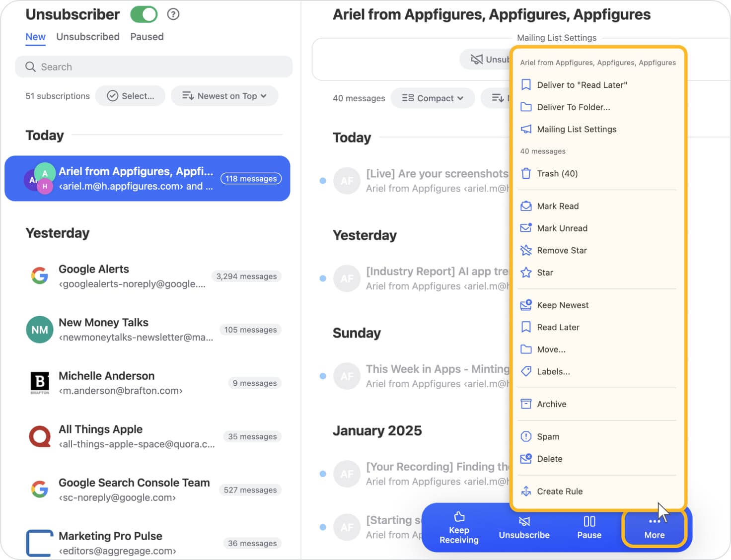Click the Keep Newest icon
The image size is (731, 560).
tap(526, 305)
